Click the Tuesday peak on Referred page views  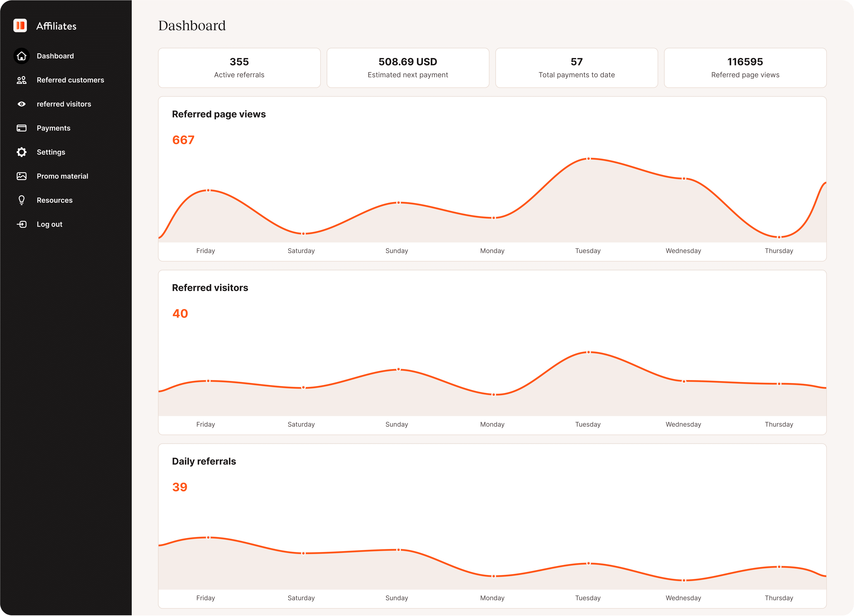pyautogui.click(x=588, y=159)
